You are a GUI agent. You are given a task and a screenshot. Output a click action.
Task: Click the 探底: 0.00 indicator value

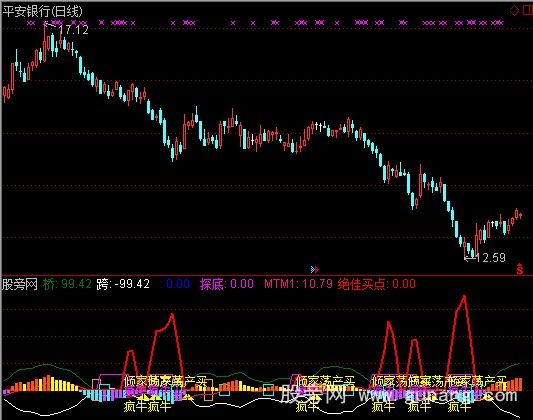227,284
